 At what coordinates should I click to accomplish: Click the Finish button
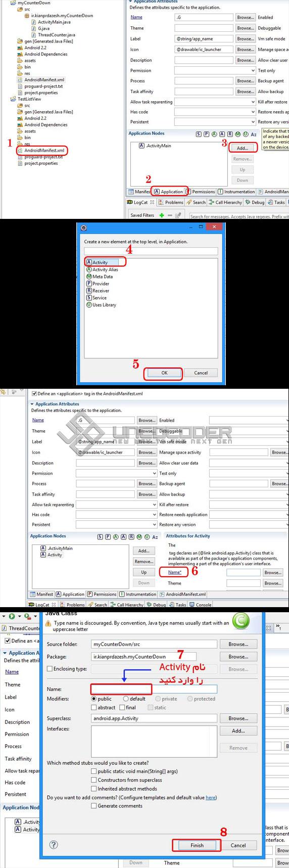pyautogui.click(x=197, y=845)
